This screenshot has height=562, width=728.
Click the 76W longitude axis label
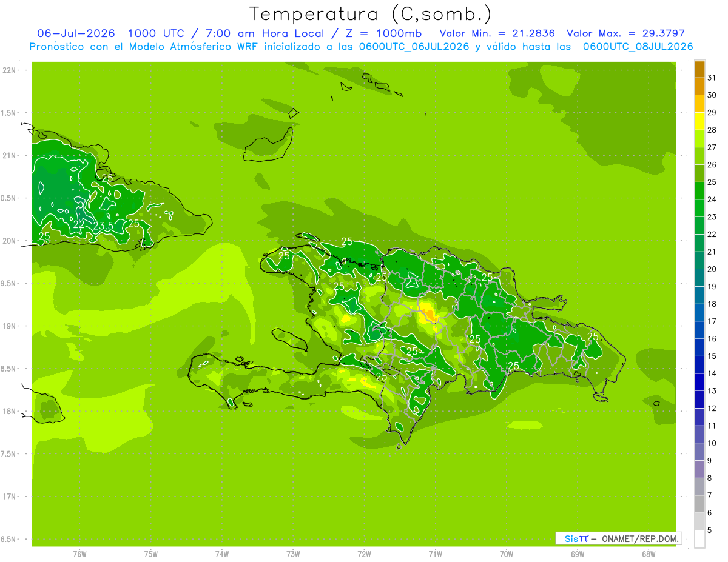coord(79,554)
